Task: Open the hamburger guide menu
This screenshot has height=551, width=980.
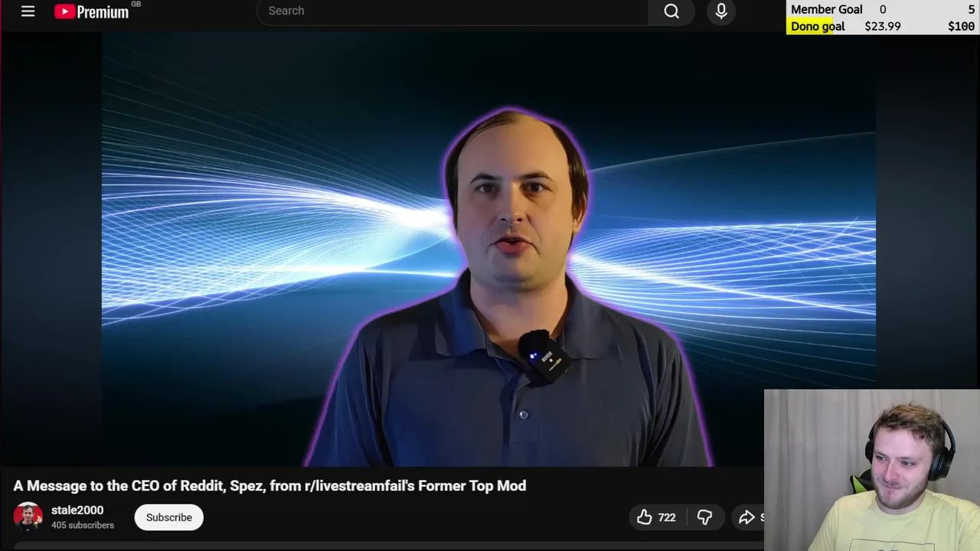Action: point(28,11)
